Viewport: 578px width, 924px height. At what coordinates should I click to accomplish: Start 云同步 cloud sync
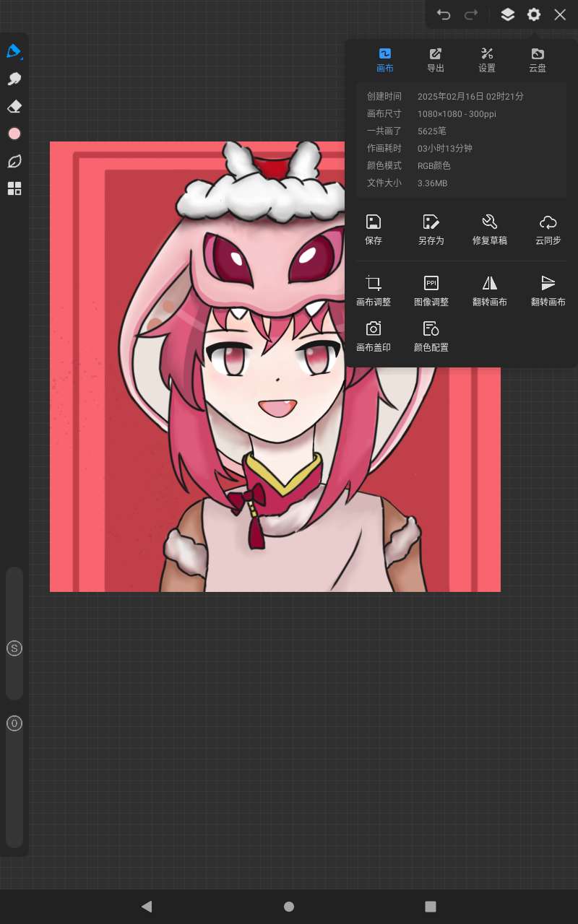tap(548, 230)
